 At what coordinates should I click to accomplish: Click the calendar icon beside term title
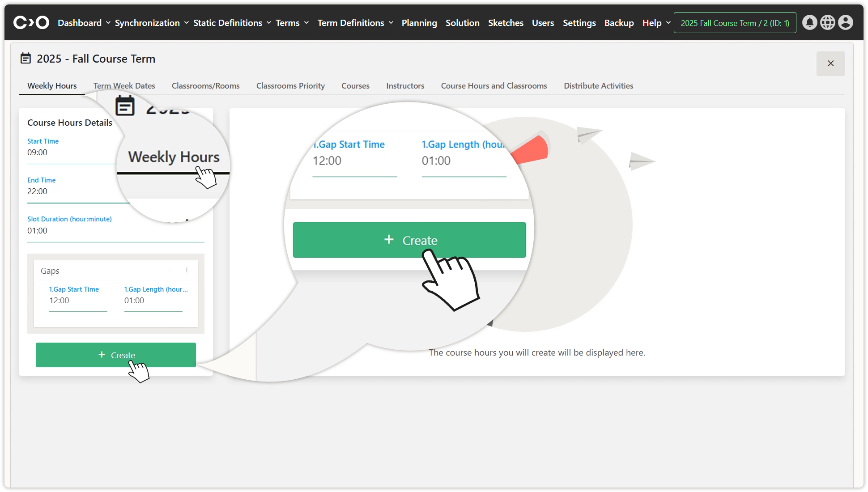[26, 59]
